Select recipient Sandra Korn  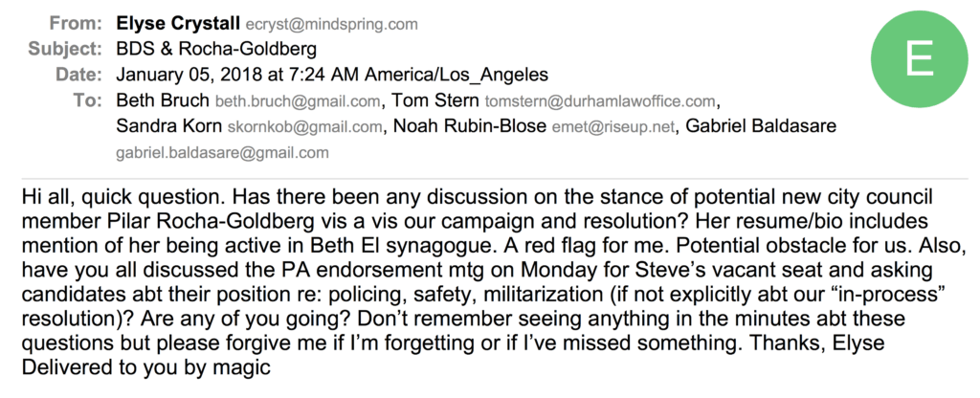[x=168, y=126]
